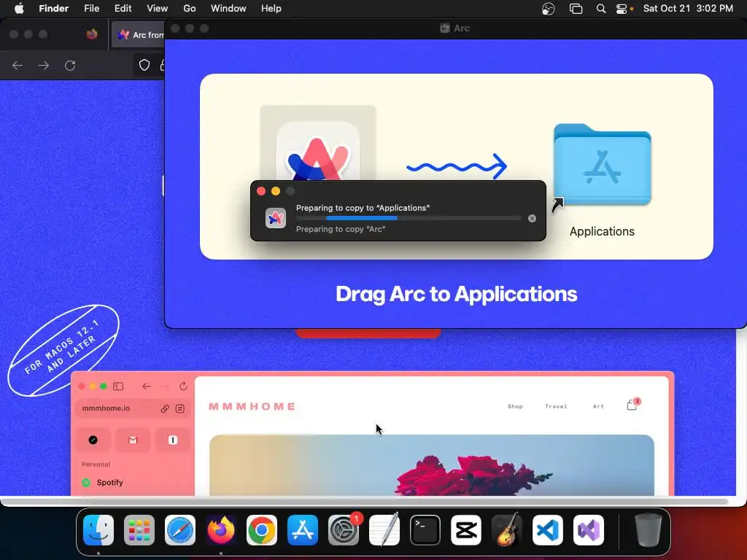The width and height of the screenshot is (747, 560).
Task: Open the Go menu
Action: pos(190,9)
